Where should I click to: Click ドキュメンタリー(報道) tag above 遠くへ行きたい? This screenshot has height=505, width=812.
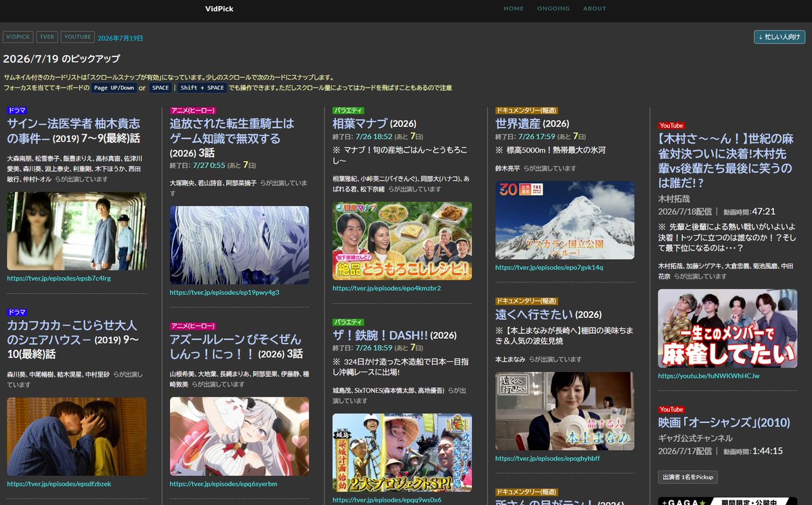coord(526,301)
